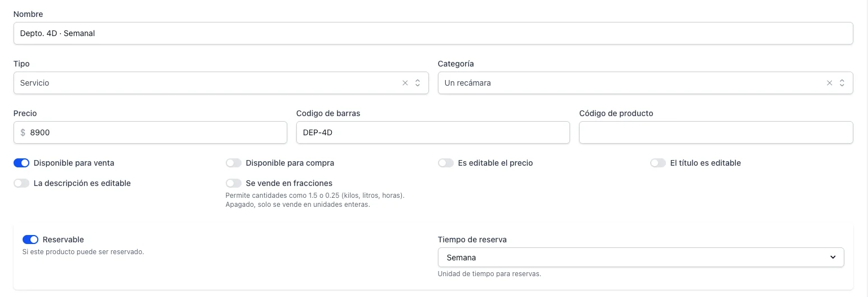Turn on El título es editable
Viewport: 868px width, 297px height.
tap(658, 163)
